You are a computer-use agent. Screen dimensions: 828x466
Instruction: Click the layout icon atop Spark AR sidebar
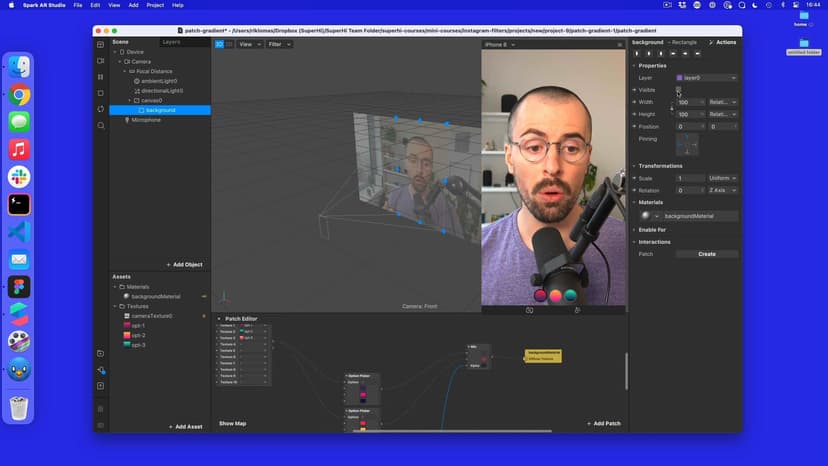coord(100,45)
